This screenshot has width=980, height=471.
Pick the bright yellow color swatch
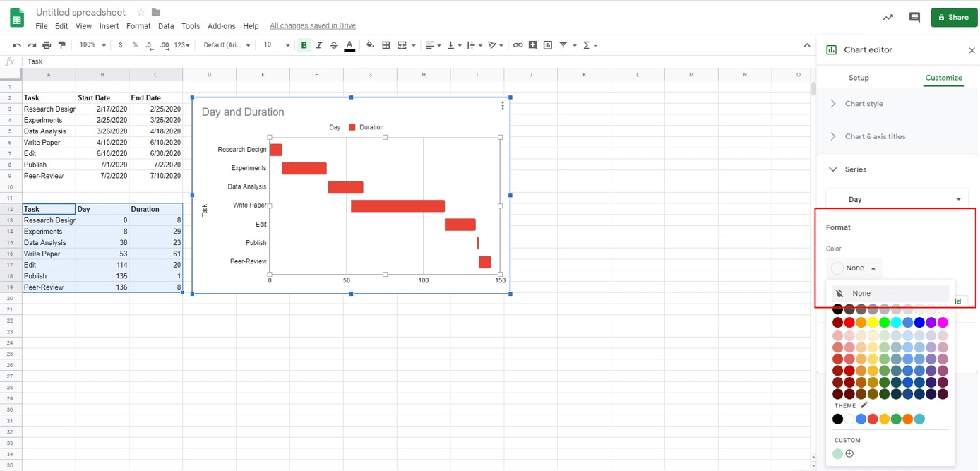[x=873, y=323]
